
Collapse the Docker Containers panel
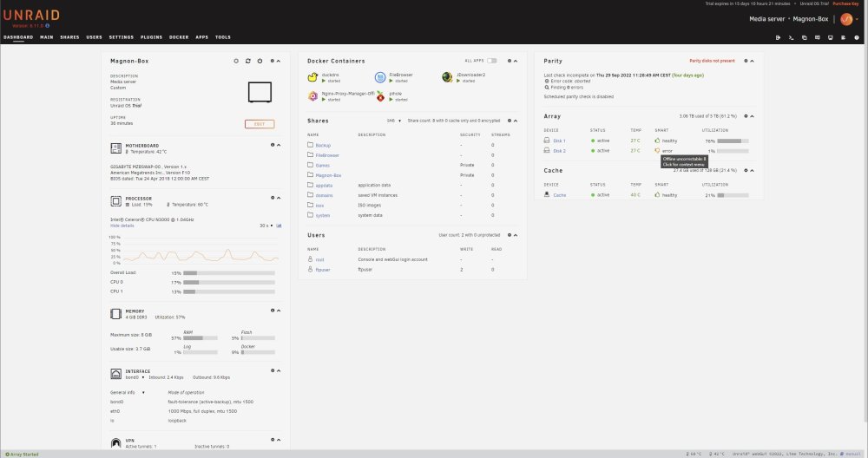pos(516,61)
